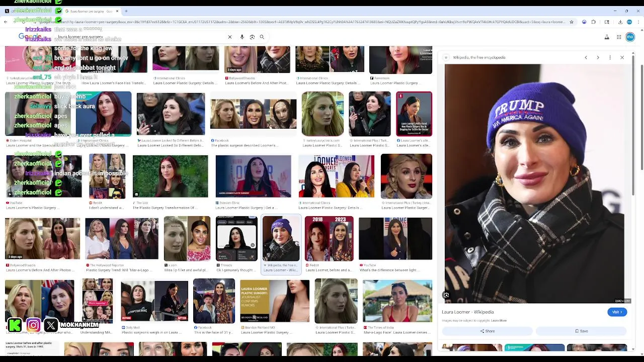The image size is (644, 362).
Task: Open the Google apps grid
Action: 618,37
